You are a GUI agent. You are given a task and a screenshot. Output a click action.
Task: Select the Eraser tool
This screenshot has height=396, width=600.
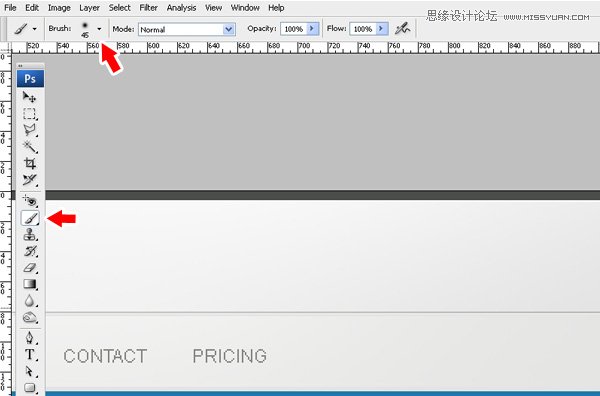[x=29, y=268]
